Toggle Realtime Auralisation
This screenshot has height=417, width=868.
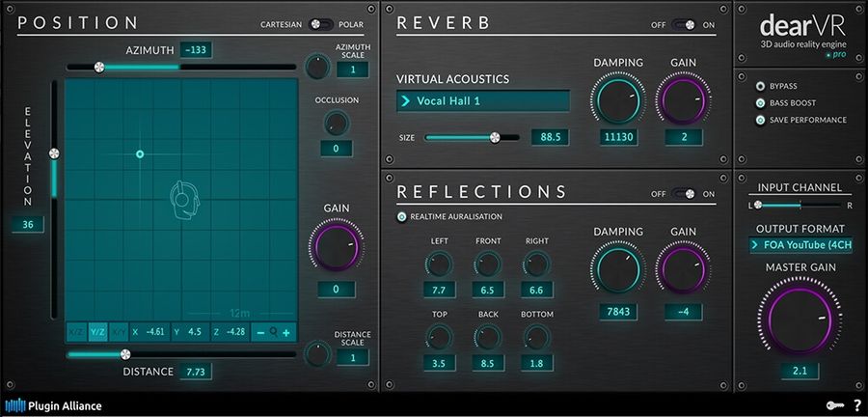point(402,216)
